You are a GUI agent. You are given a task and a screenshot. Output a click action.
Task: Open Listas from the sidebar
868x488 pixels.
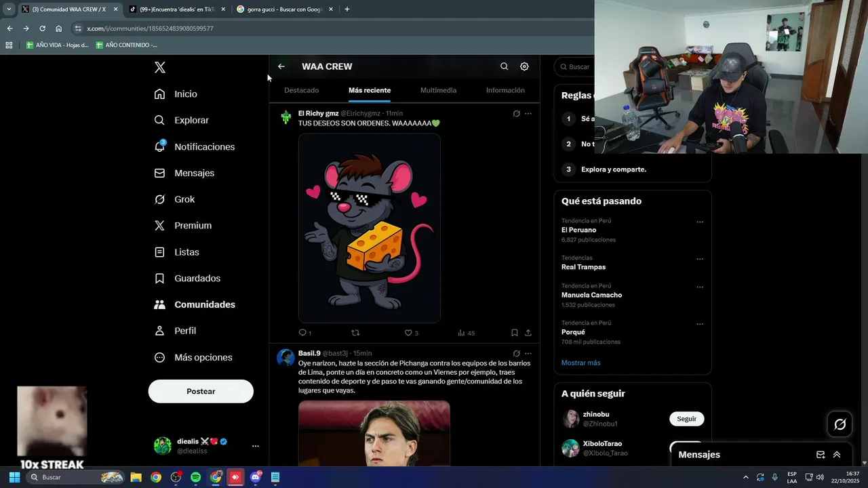176,252
